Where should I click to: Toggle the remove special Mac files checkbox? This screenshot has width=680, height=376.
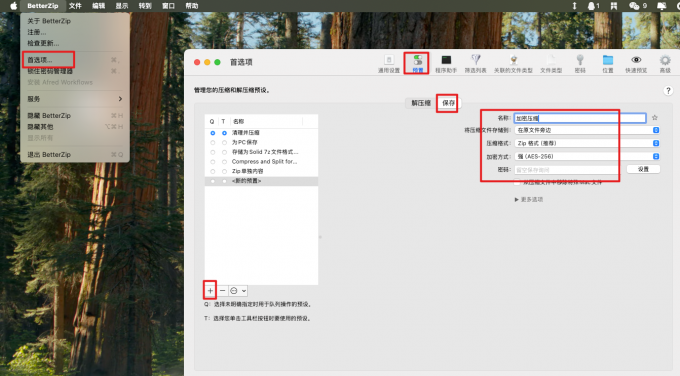(x=517, y=182)
